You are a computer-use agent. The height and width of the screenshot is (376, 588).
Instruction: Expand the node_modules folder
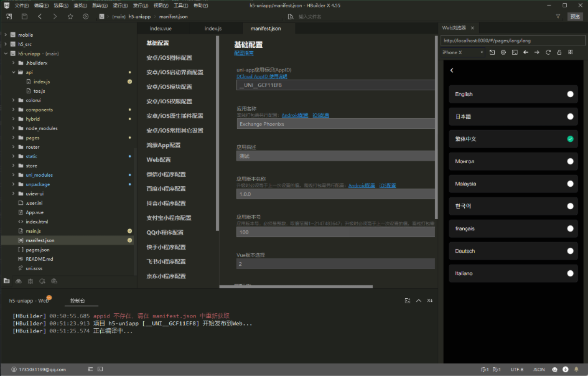[x=14, y=128]
